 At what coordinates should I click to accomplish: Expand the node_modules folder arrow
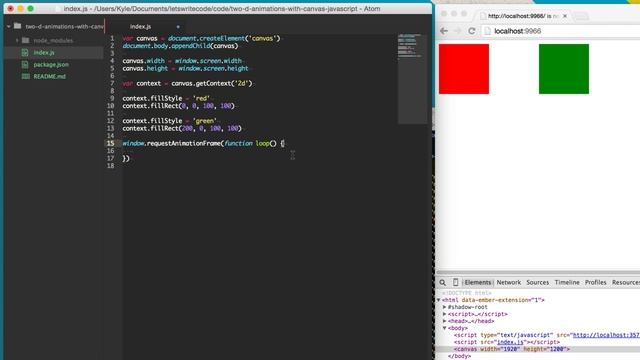[17, 40]
